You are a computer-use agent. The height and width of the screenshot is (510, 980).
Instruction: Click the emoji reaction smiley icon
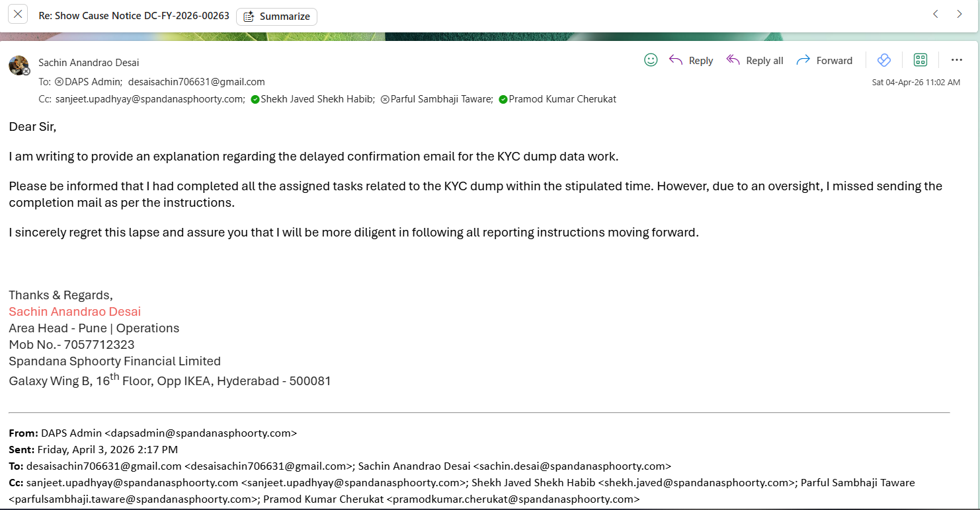point(651,60)
